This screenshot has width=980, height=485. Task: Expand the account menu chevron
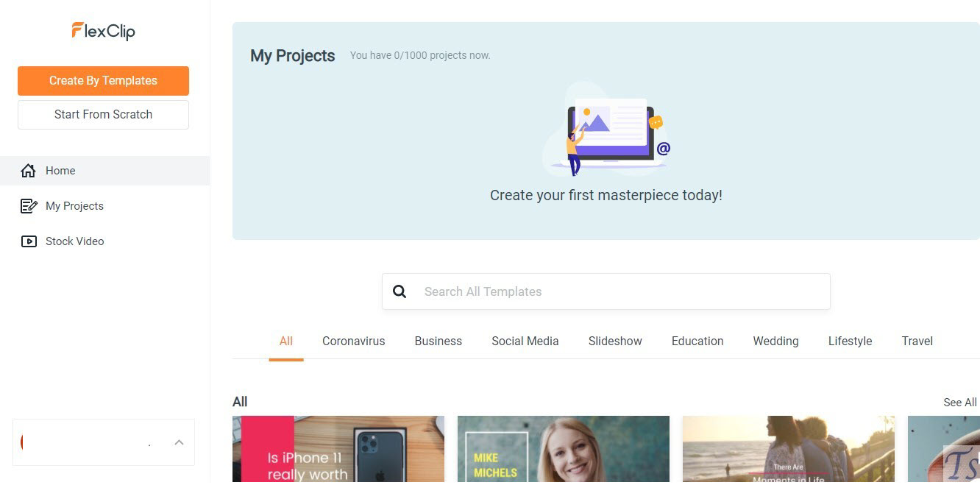[x=179, y=442]
